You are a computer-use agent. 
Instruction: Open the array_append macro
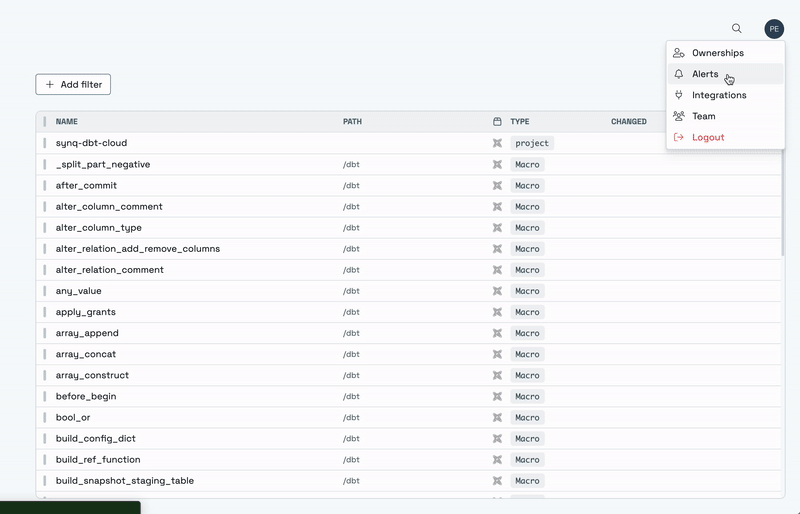coord(87,333)
